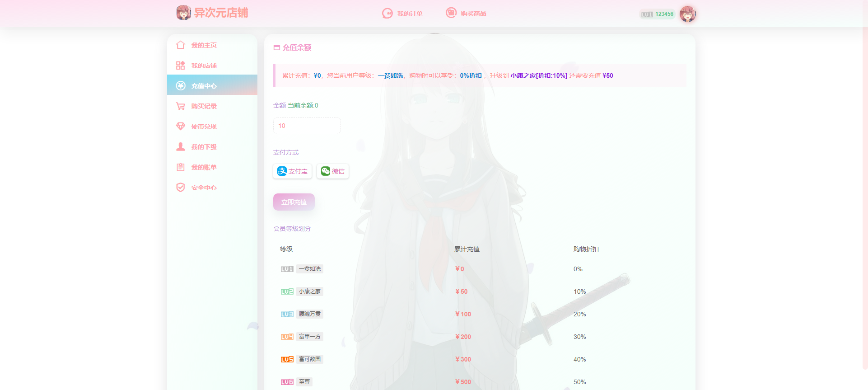The height and width of the screenshot is (390, 868).
Task: Click the ¥200 cumulative recharge value
Action: click(x=463, y=337)
